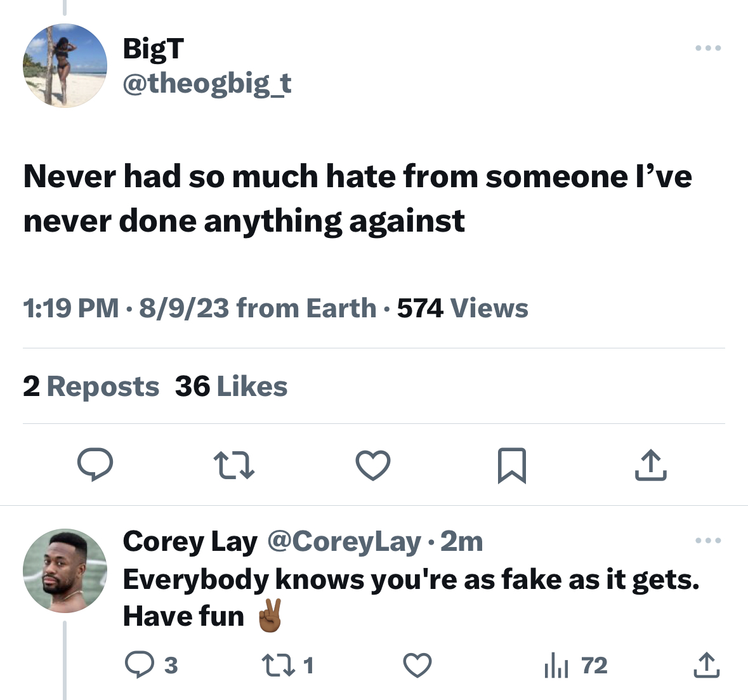Open the tweet timestamp 1:19 PM link
The width and height of the screenshot is (748, 700).
[x=70, y=308]
